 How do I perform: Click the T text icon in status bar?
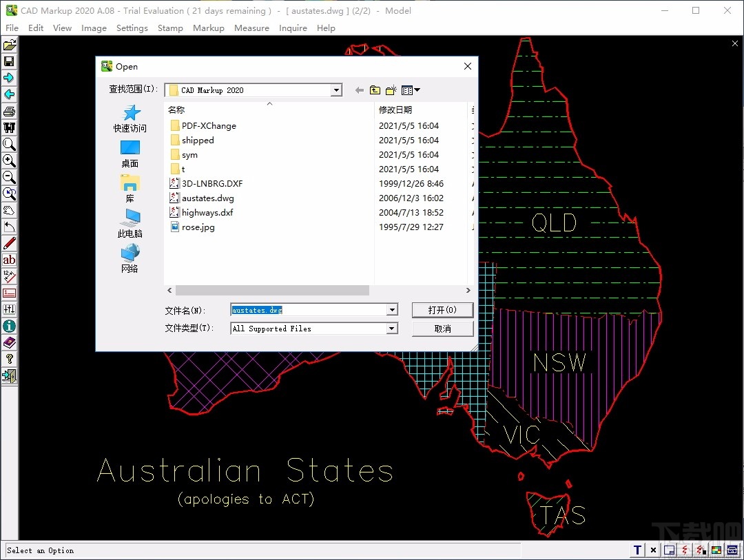click(x=637, y=550)
